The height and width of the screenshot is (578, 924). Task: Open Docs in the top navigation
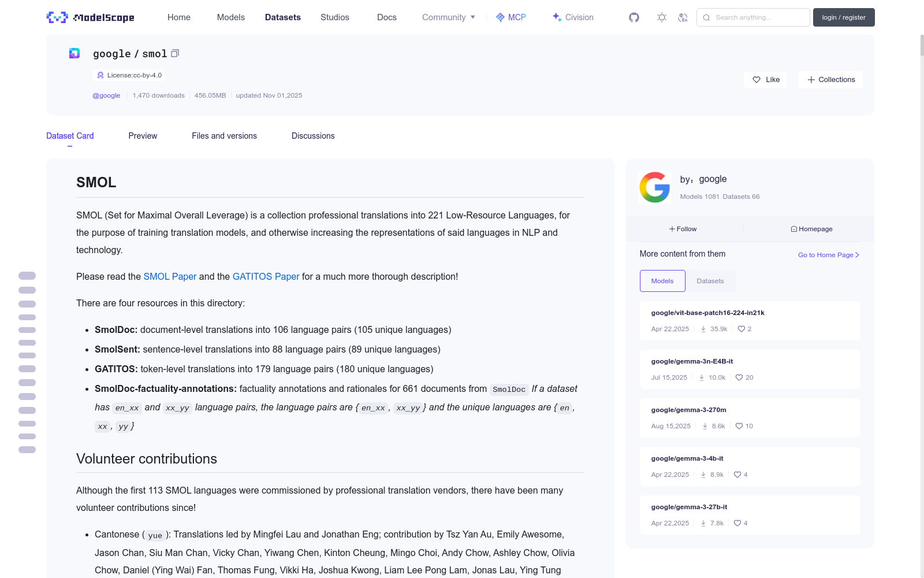click(x=387, y=17)
